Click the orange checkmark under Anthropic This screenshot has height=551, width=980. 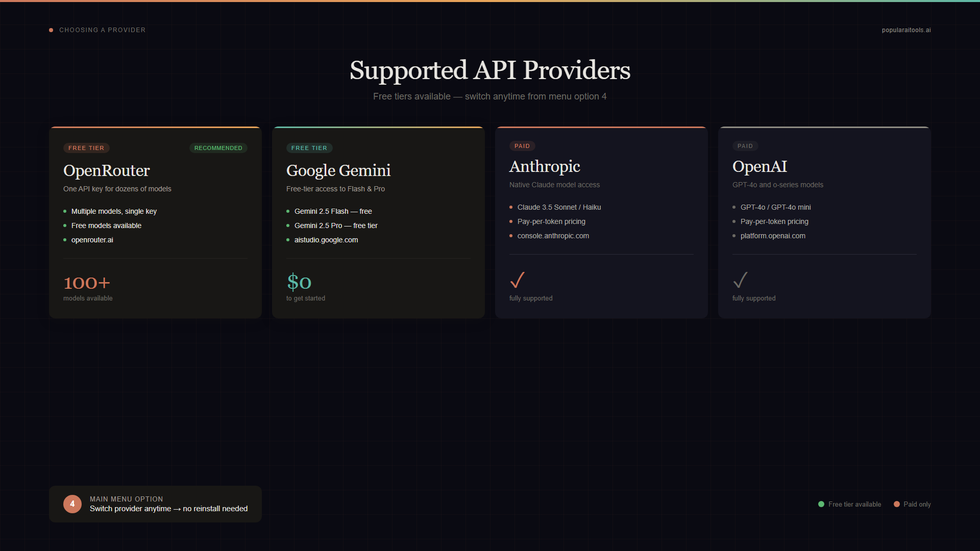click(517, 280)
